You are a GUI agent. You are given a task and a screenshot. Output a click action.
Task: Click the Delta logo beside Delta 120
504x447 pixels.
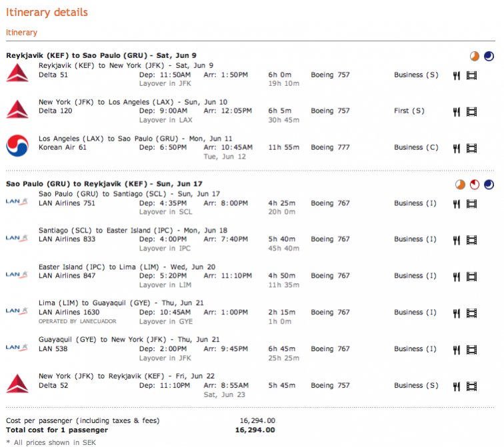(15, 109)
